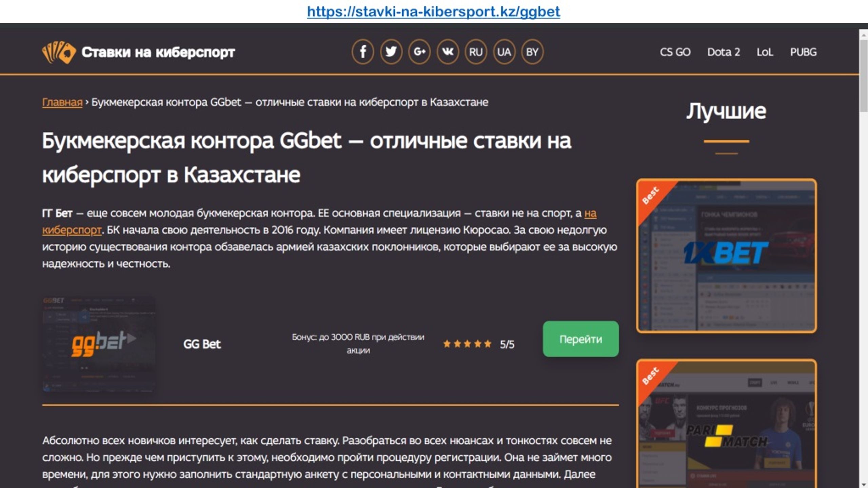Click the 'Ставки на киберспорт' site title
This screenshot has height=488, width=868.
pyautogui.click(x=158, y=52)
